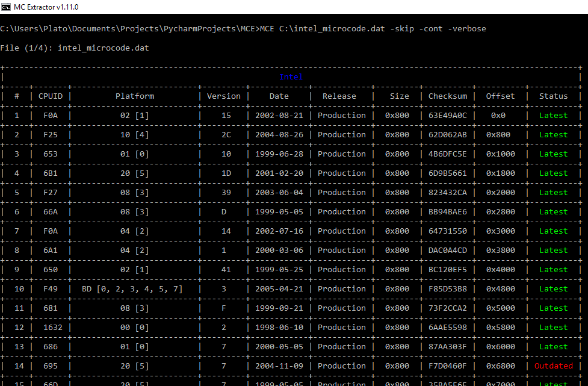Select the Outdated status on row 14

pyautogui.click(x=553, y=366)
